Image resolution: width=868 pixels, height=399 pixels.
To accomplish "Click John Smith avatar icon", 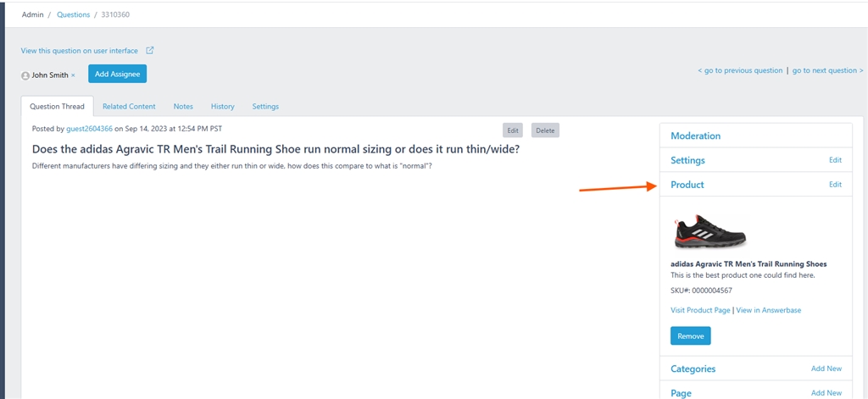I will (x=25, y=75).
